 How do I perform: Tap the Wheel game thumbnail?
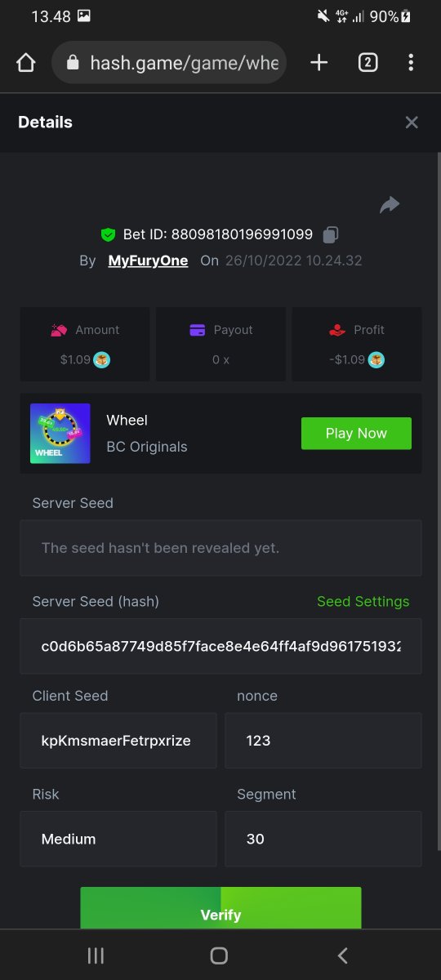(x=60, y=434)
